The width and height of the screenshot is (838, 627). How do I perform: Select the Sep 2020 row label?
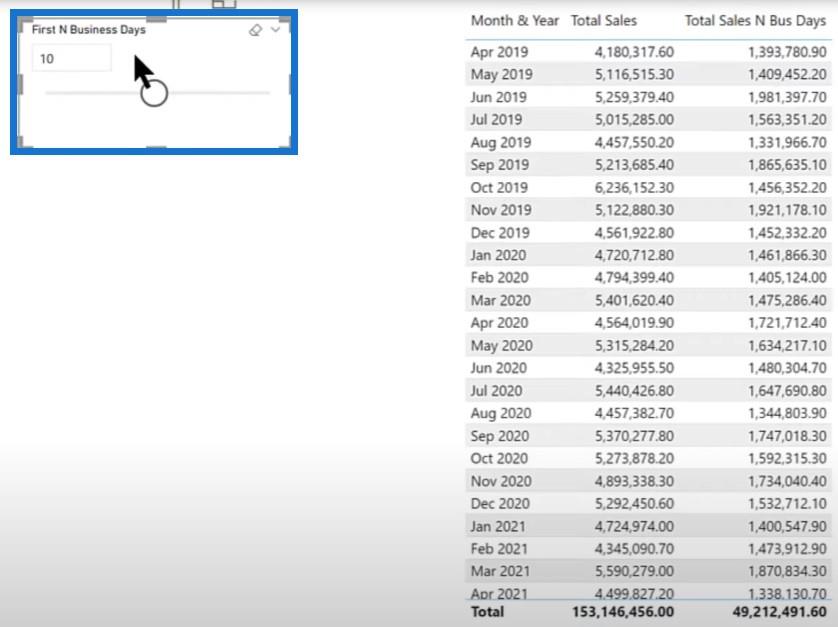500,436
